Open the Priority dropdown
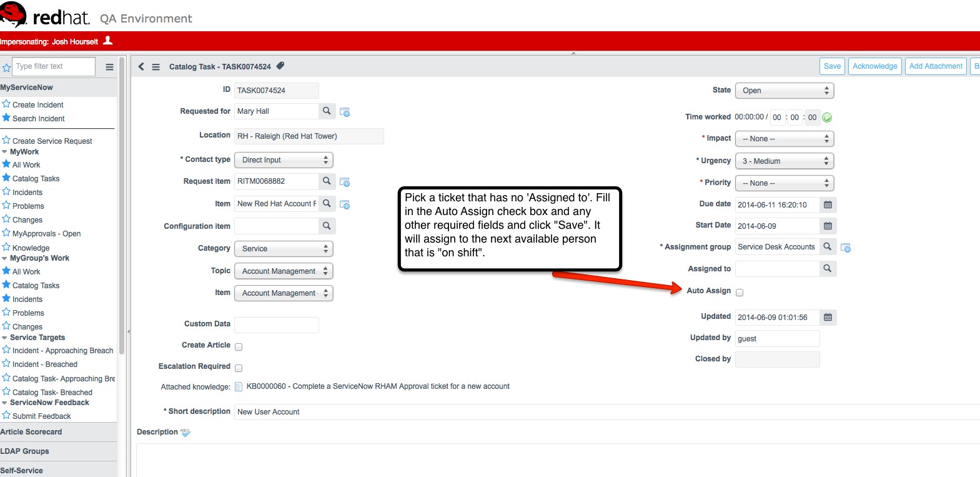Viewport: 980px width, 477px height. (784, 183)
